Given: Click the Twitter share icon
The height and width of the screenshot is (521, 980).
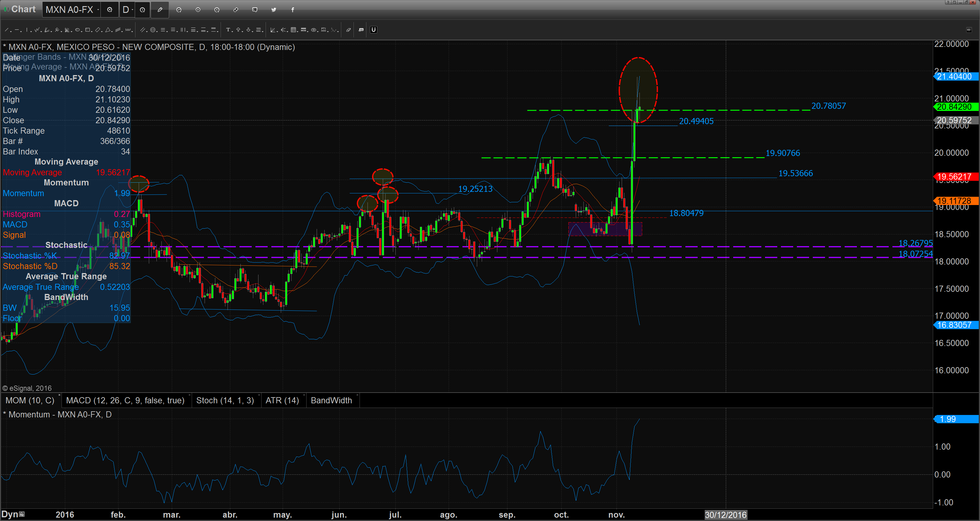Looking at the screenshot, I should (274, 10).
